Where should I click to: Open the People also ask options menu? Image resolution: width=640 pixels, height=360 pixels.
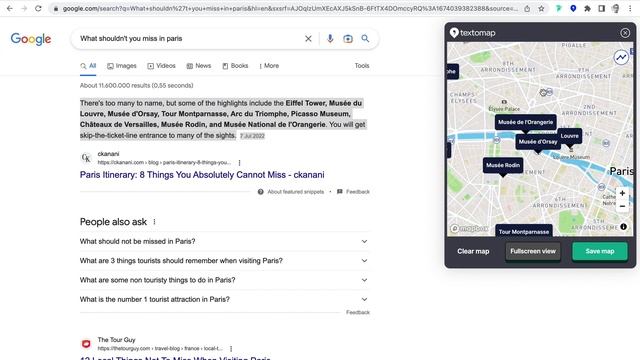154,222
